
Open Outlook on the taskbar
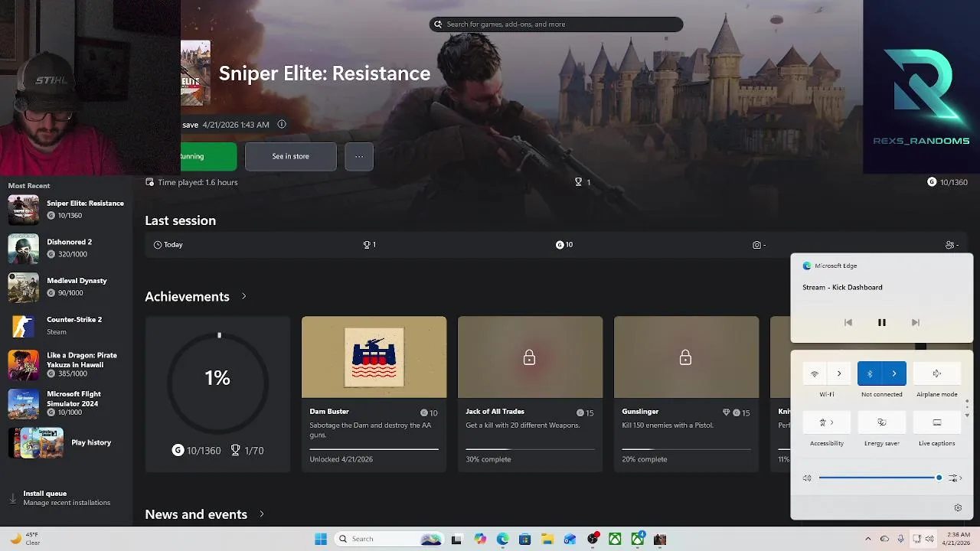[570, 539]
